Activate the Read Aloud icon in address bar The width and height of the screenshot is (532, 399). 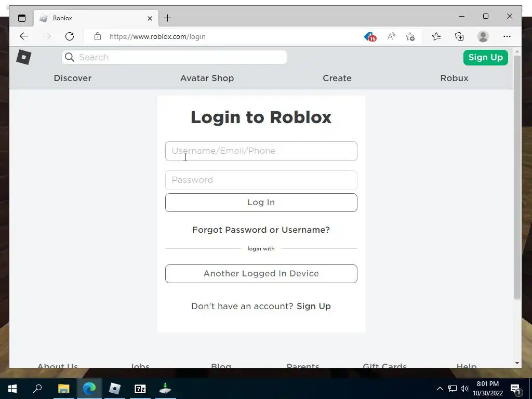point(391,36)
